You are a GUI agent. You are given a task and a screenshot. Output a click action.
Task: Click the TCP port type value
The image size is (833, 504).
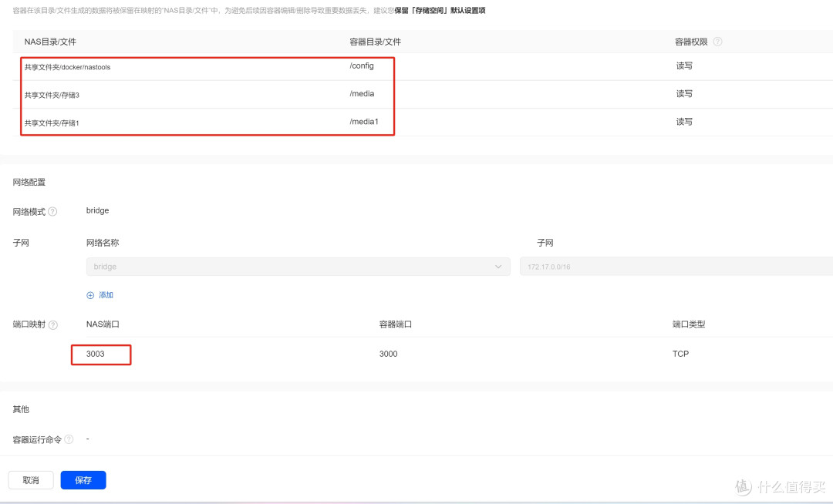680,354
